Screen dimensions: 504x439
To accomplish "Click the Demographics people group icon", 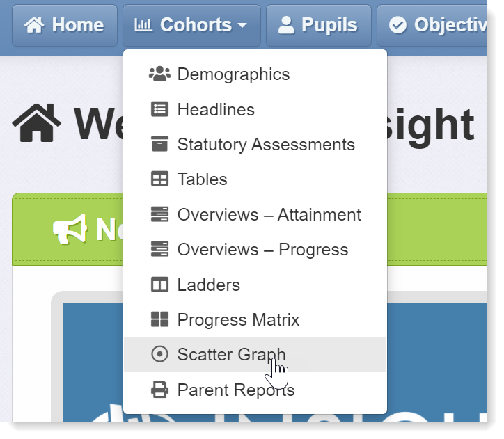I will click(159, 74).
